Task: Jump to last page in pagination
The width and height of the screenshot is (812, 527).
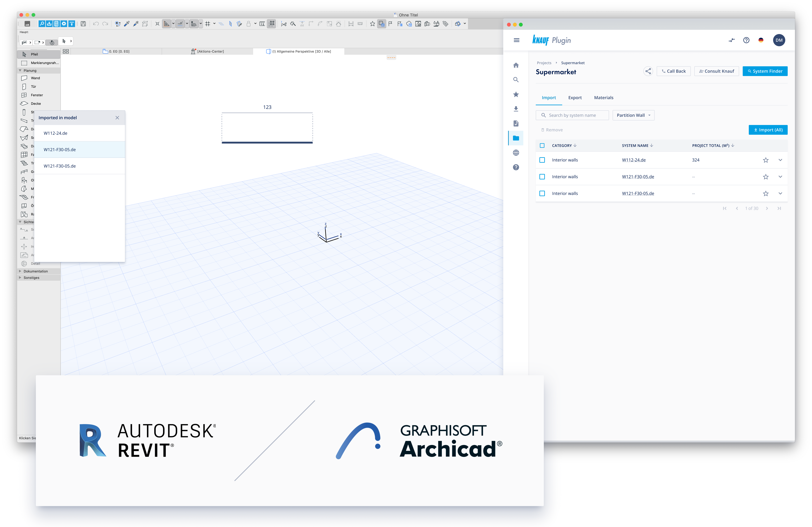Action: pos(779,209)
